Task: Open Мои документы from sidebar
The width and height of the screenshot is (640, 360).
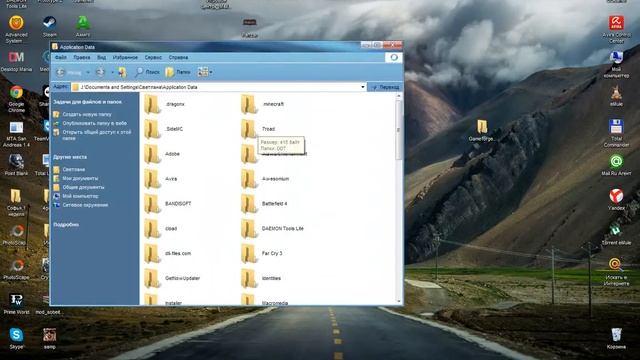Action: (80, 178)
